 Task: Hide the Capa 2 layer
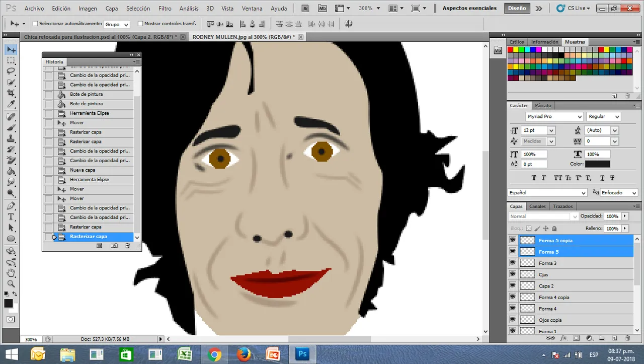(x=513, y=286)
